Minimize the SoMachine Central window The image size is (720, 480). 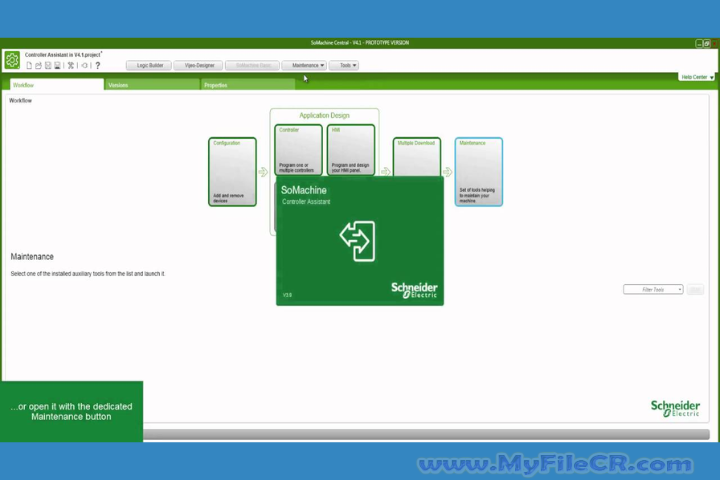pyautogui.click(x=699, y=44)
